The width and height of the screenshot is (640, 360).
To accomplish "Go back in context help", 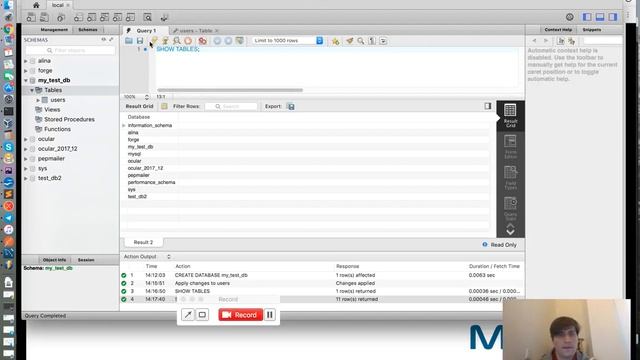I will point(534,41).
